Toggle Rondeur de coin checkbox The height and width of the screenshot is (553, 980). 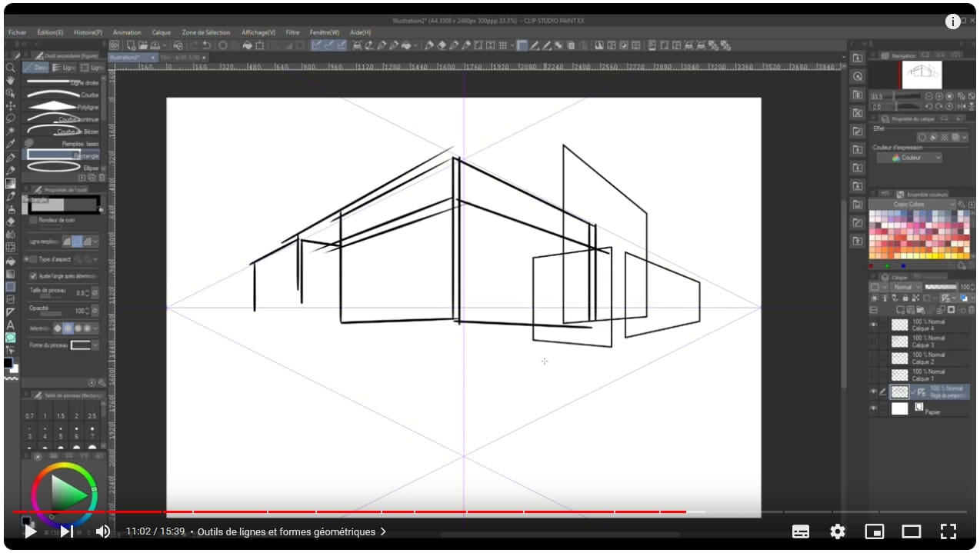pyautogui.click(x=33, y=220)
